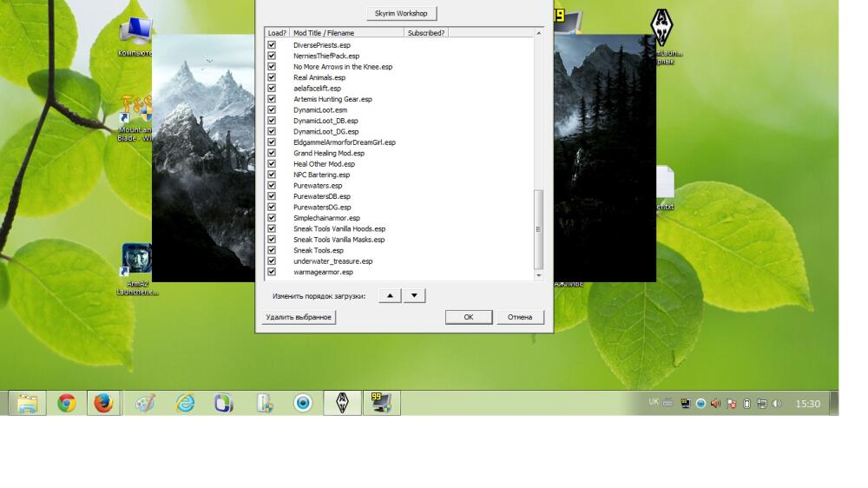Screen dimensions: 868x488
Task: Launch Internet Explorer from taskbar
Action: (185, 403)
